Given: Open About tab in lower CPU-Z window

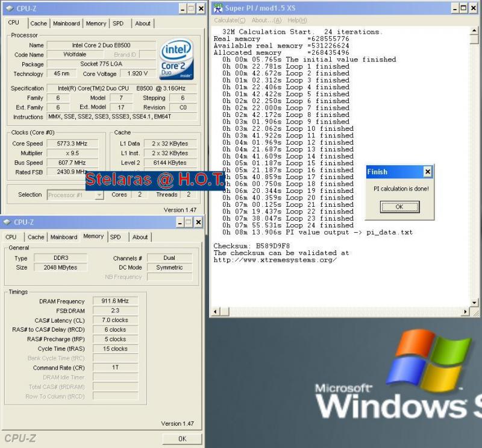Looking at the screenshot, I should pyautogui.click(x=140, y=237).
